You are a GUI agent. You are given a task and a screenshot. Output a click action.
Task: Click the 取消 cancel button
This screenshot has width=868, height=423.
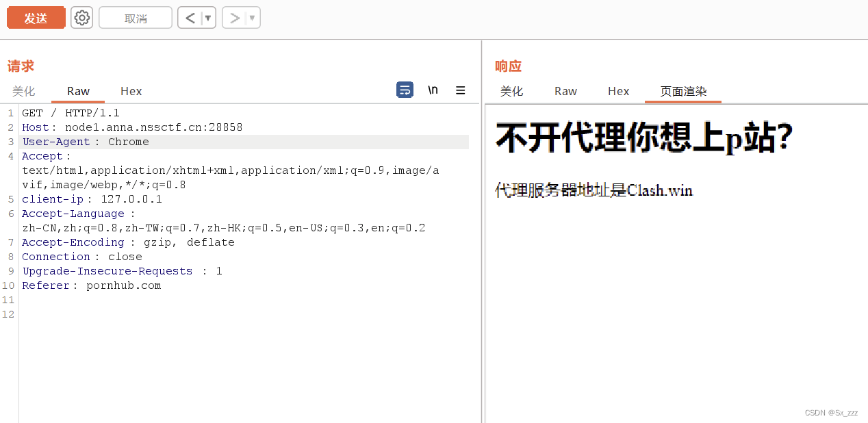(x=135, y=17)
